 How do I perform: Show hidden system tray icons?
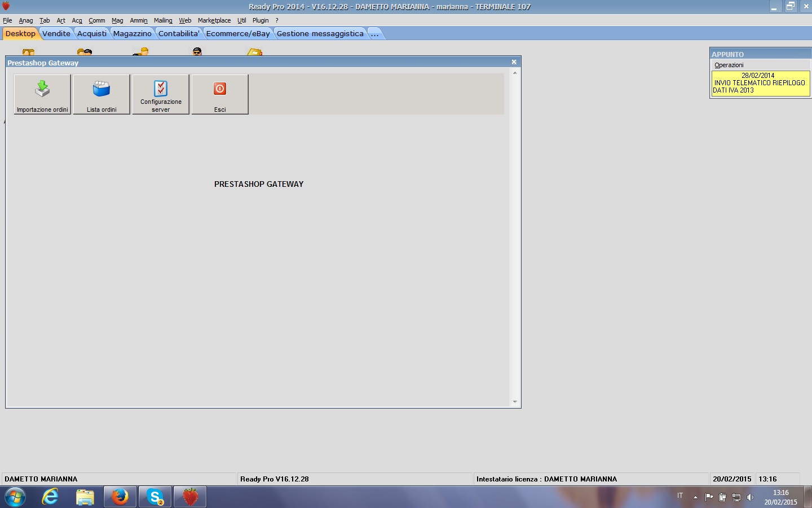pos(695,497)
